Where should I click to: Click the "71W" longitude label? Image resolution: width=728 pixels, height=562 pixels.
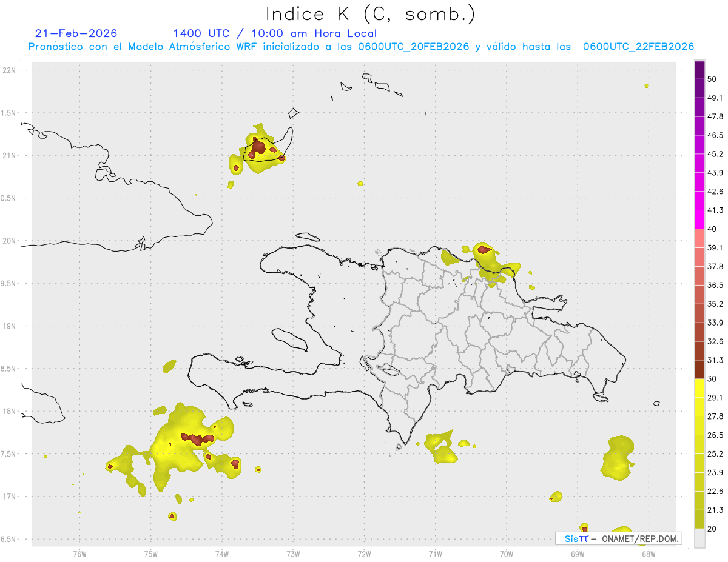435,554
